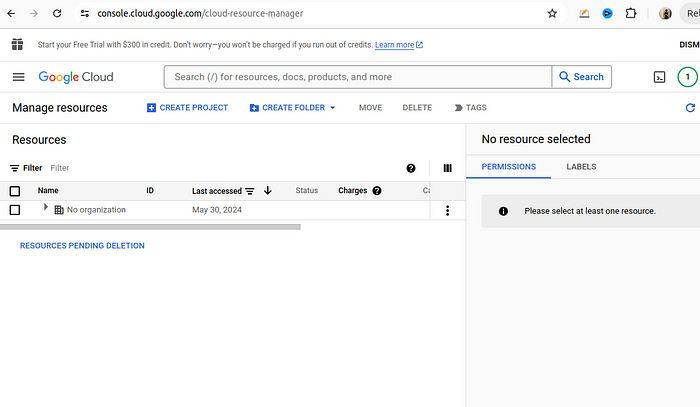
Task: Click the Charges column header
Action: (352, 191)
